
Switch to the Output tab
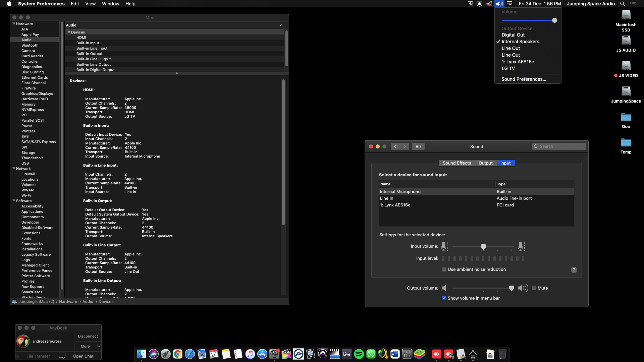point(485,163)
